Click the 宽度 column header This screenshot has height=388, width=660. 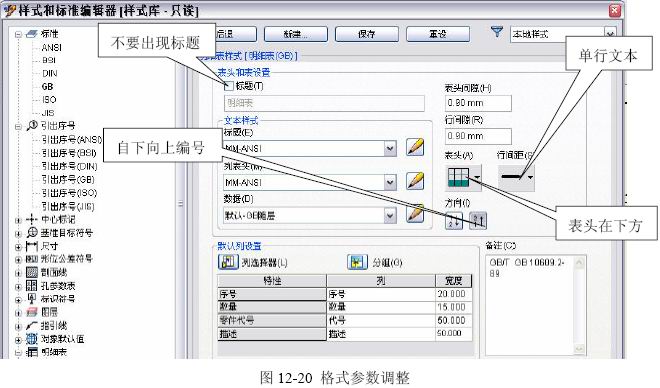pos(453,280)
